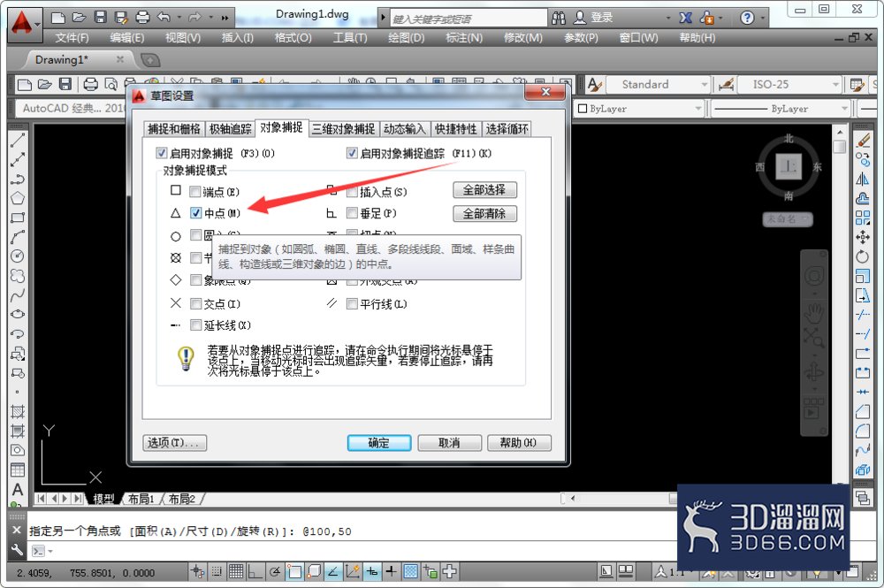The width and height of the screenshot is (884, 588).
Task: Uncheck the 中点(M) midpoint checkbox
Action: click(x=195, y=212)
